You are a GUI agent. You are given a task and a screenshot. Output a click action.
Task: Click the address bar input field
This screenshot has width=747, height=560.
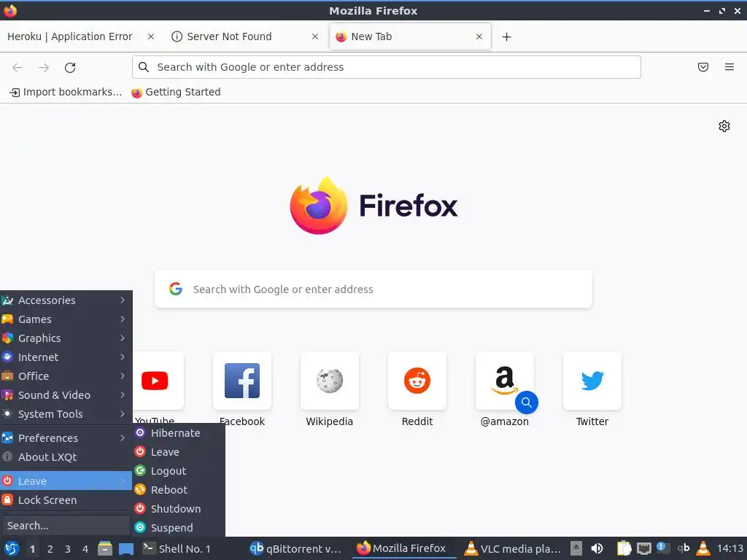coord(387,67)
